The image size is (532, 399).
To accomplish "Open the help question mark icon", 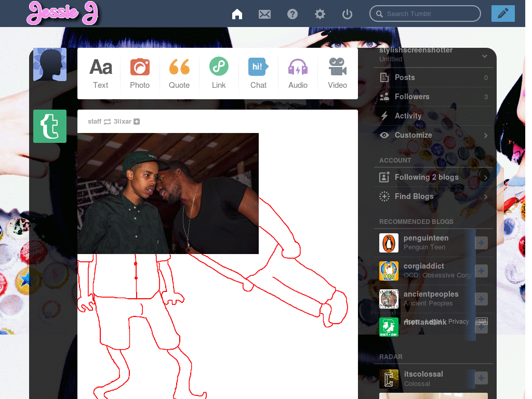I will point(292,14).
